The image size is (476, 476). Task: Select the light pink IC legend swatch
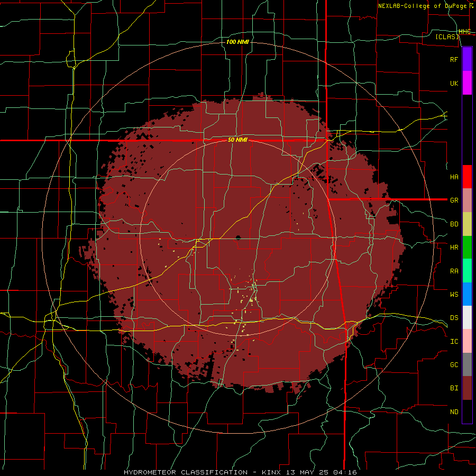(x=467, y=341)
